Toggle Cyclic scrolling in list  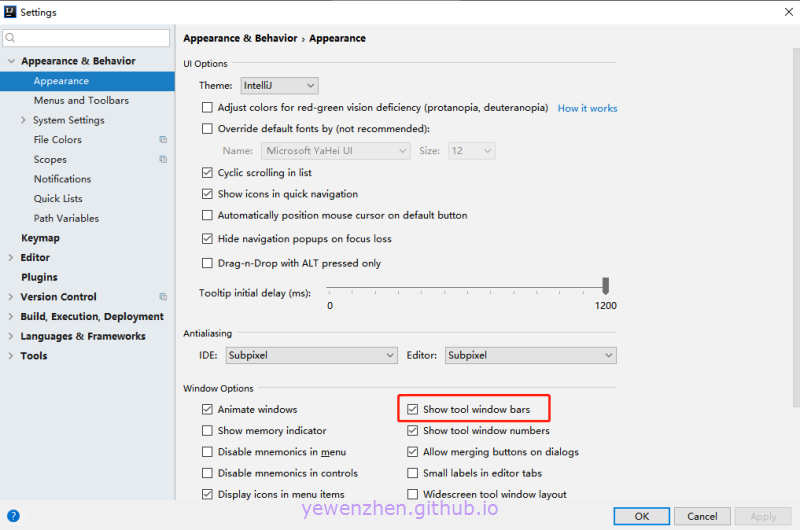click(x=208, y=173)
